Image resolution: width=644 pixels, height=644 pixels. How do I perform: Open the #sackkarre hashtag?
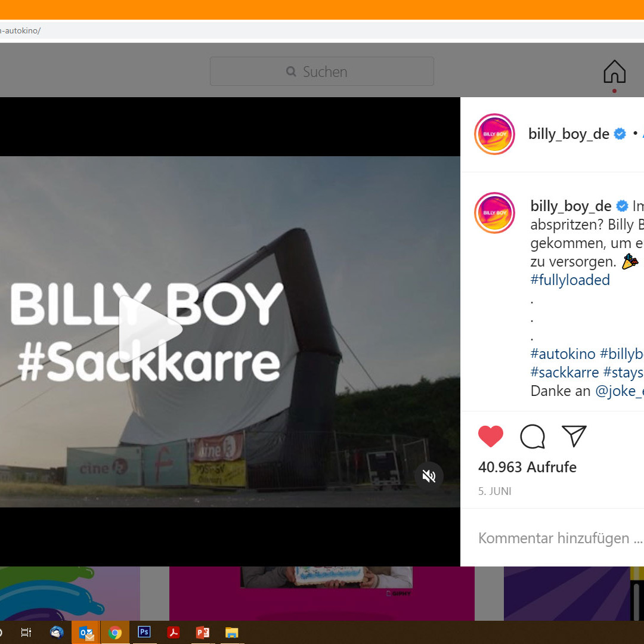pyautogui.click(x=565, y=373)
